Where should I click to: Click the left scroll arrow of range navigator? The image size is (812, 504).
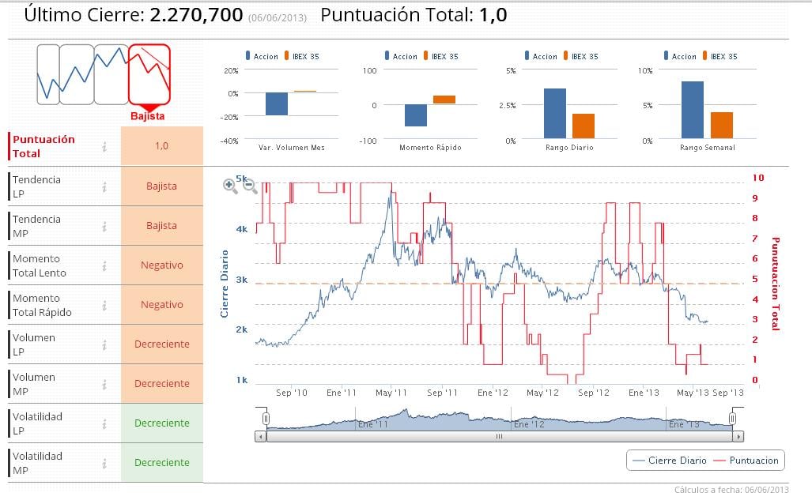click(260, 437)
